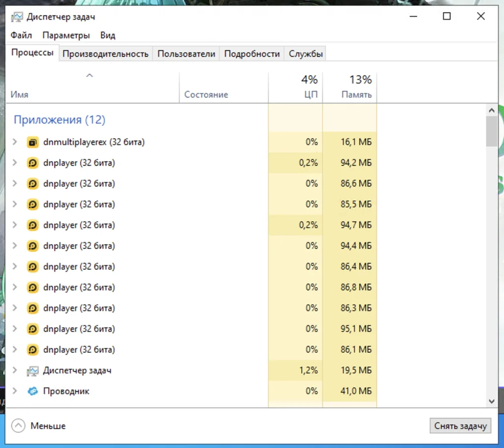Click dnplayer icon in the 94,4 МБ row
This screenshot has width=504, height=448.
pyautogui.click(x=32, y=246)
